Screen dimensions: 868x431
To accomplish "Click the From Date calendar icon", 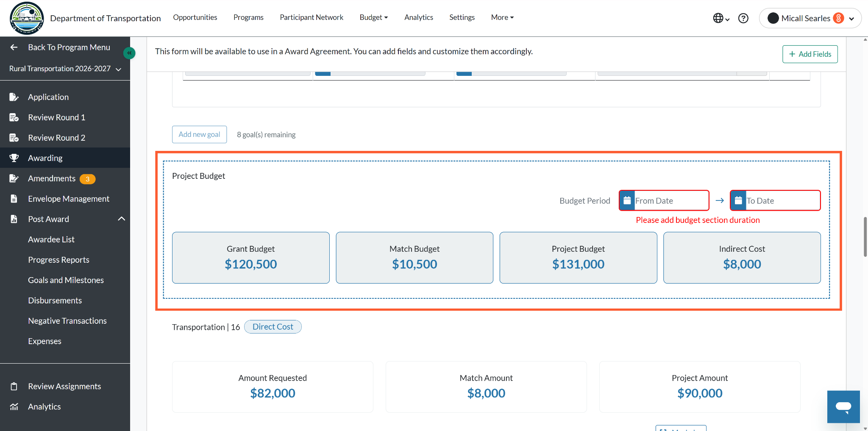I will click(x=627, y=200).
